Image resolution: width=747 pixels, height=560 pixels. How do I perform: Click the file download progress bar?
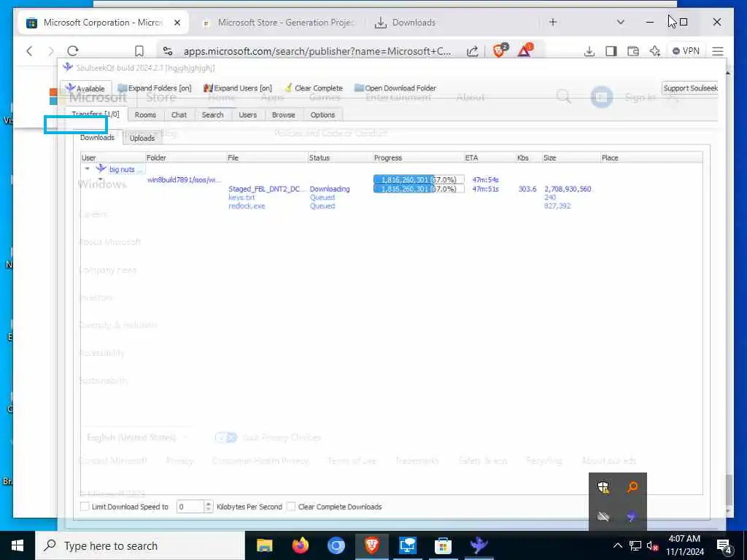(x=419, y=189)
